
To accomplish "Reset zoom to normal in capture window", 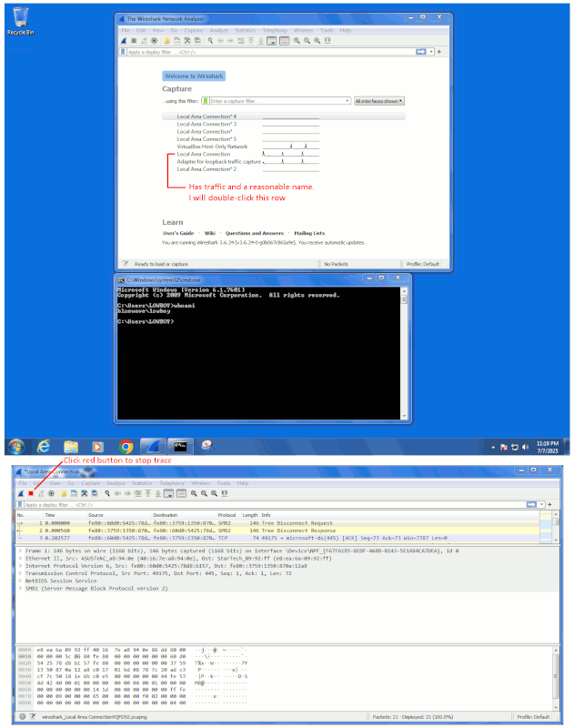I will [215, 493].
